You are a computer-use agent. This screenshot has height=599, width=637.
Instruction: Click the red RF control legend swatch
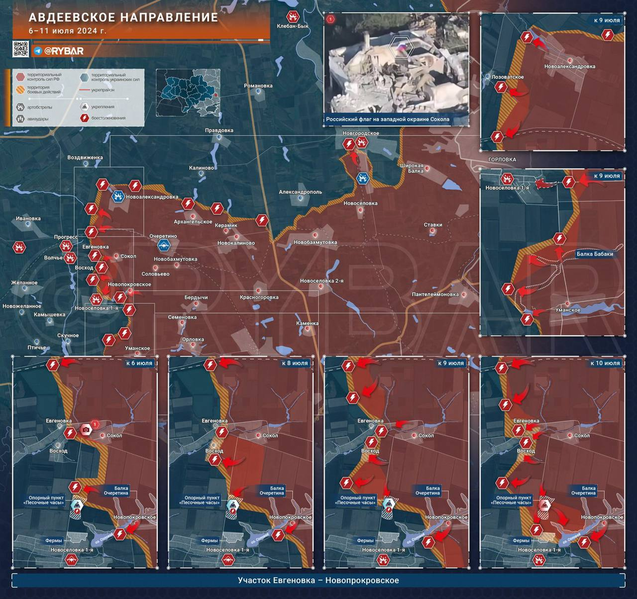pos(21,75)
